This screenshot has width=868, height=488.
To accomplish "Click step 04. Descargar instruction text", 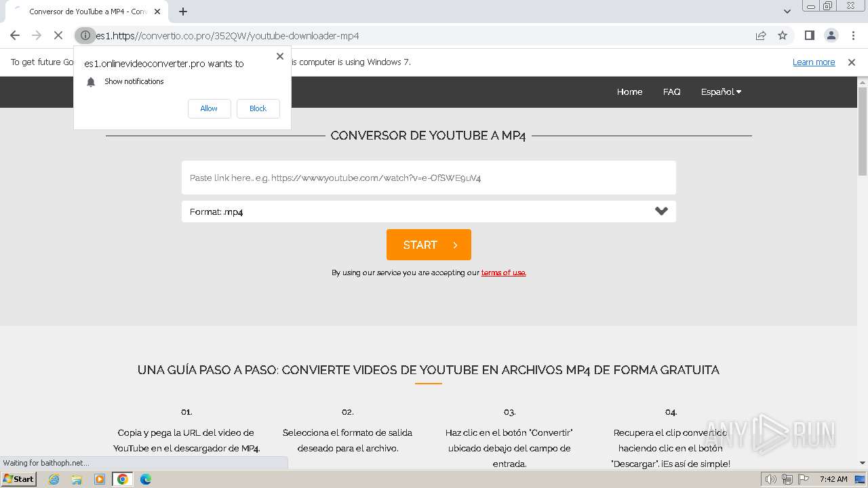I will point(671,448).
